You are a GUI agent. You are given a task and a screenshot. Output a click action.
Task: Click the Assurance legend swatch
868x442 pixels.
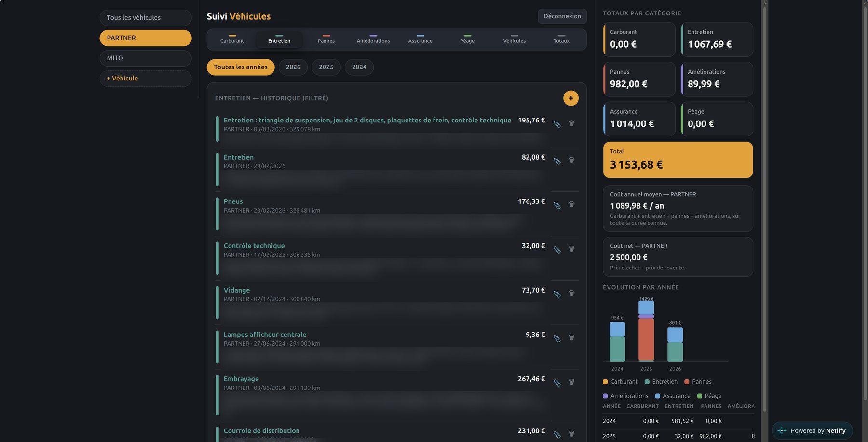coord(657,396)
